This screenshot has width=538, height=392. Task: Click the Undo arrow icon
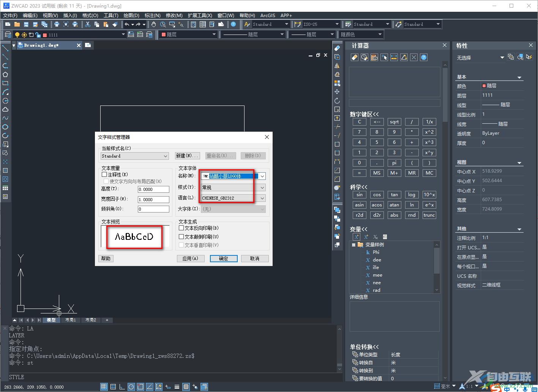pyautogui.click(x=127, y=24)
